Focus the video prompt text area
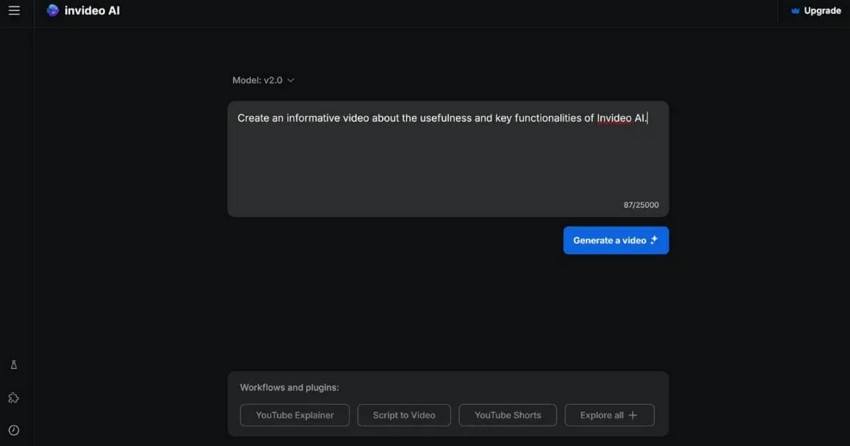The width and height of the screenshot is (850, 446). 448,159
